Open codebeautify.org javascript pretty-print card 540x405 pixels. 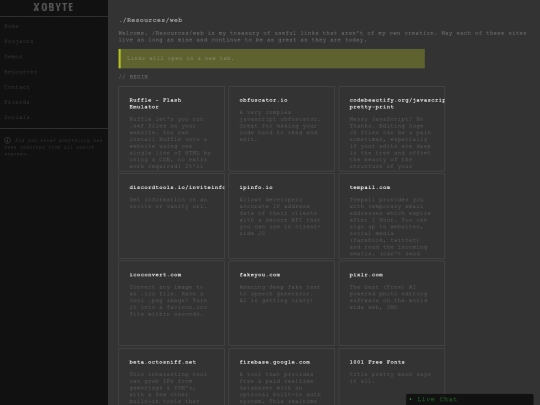(392, 129)
